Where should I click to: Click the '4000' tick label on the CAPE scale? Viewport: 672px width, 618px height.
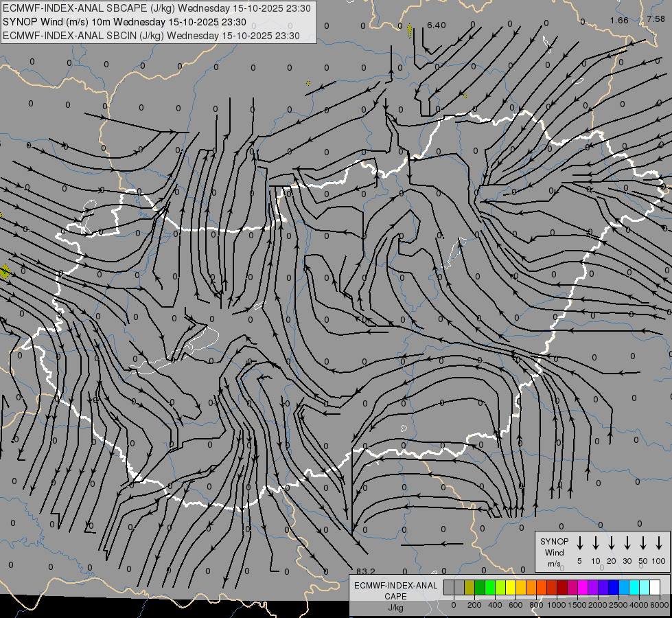[x=639, y=605]
